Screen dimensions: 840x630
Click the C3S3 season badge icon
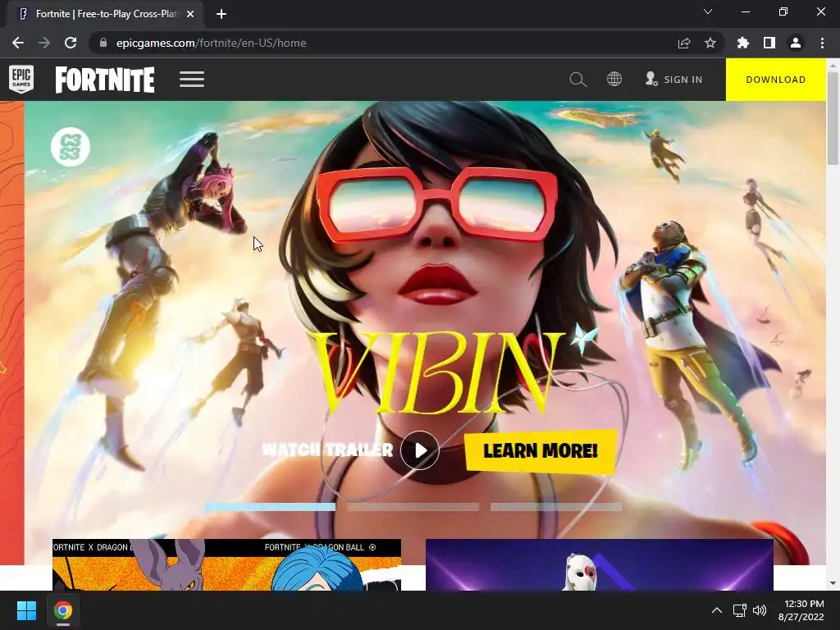point(71,147)
